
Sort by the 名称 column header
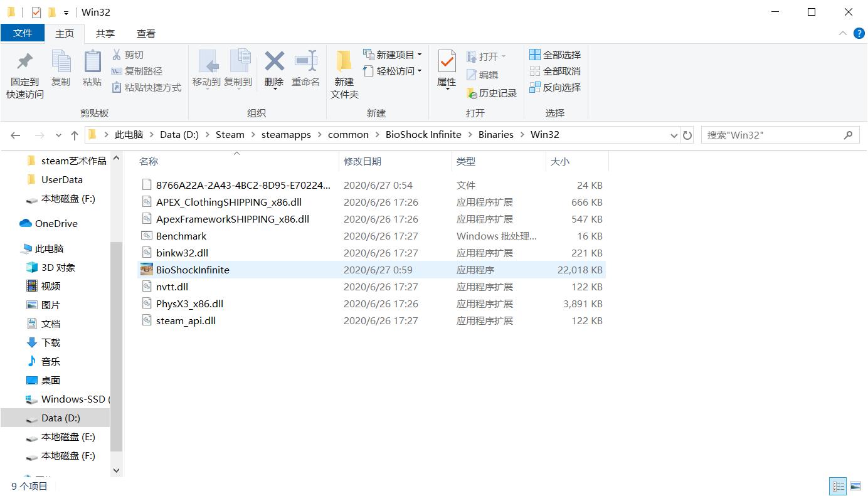(x=149, y=161)
